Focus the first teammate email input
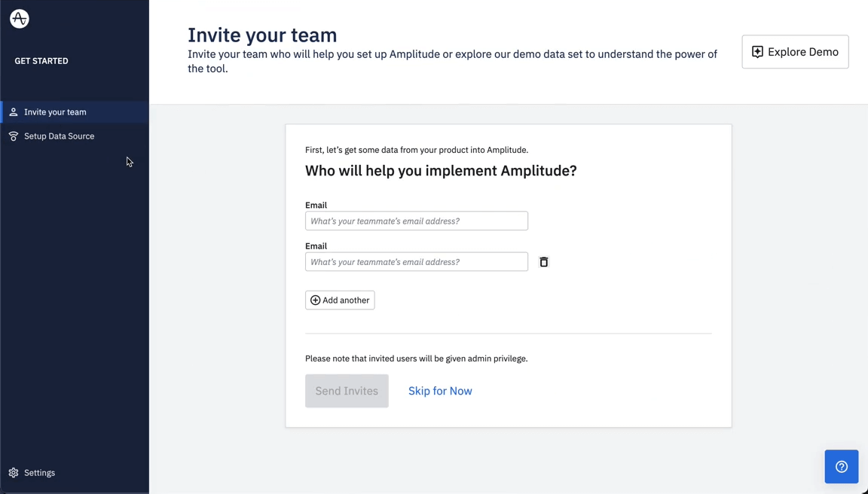Viewport: 868px width, 494px height. pyautogui.click(x=416, y=221)
